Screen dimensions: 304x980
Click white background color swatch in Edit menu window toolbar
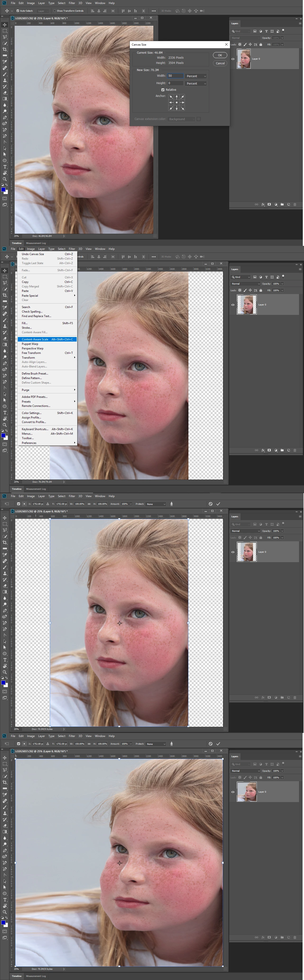(x=6, y=438)
